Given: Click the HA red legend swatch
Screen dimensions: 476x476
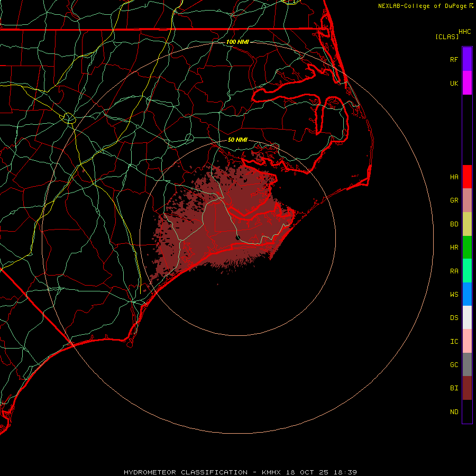Looking at the screenshot, I should coord(467,177).
